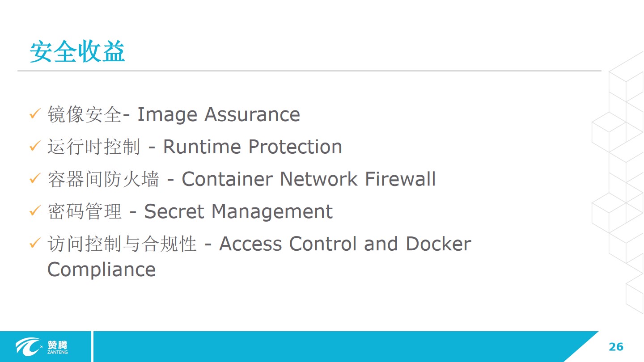Click the text Runtime Protection
The image size is (644, 362).
point(253,147)
